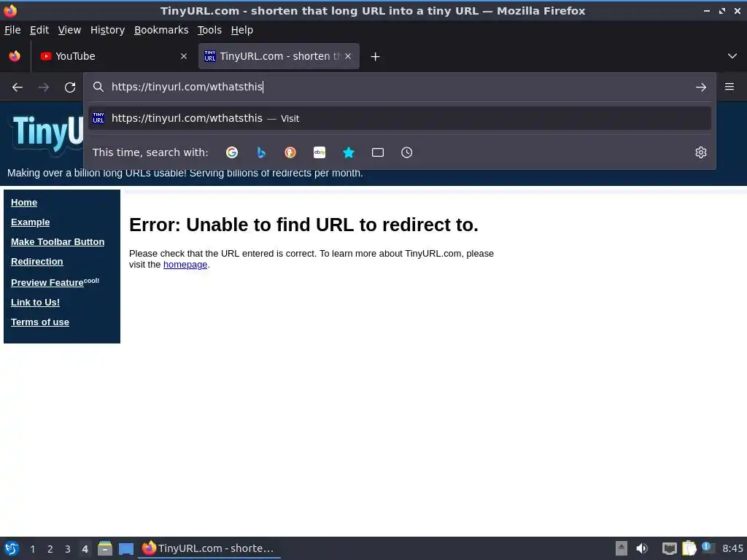This screenshot has width=747, height=560.
Task: Close the Firefox window
Action: click(x=738, y=10)
